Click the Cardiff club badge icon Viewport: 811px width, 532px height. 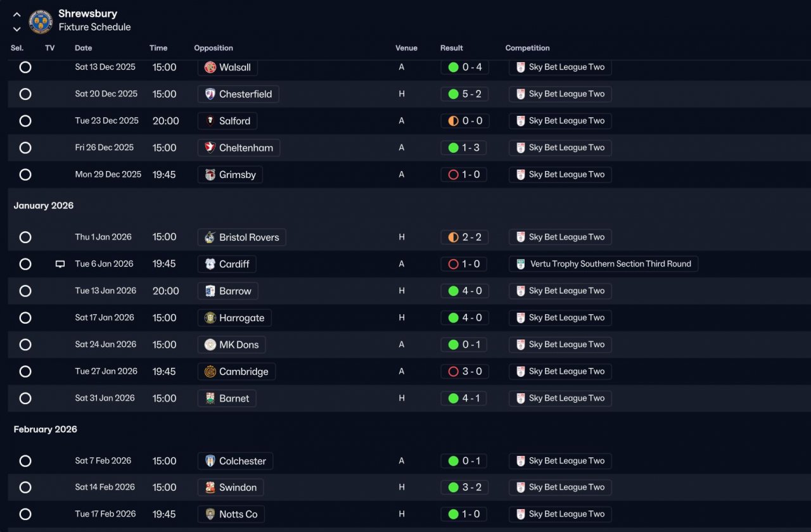tap(210, 264)
